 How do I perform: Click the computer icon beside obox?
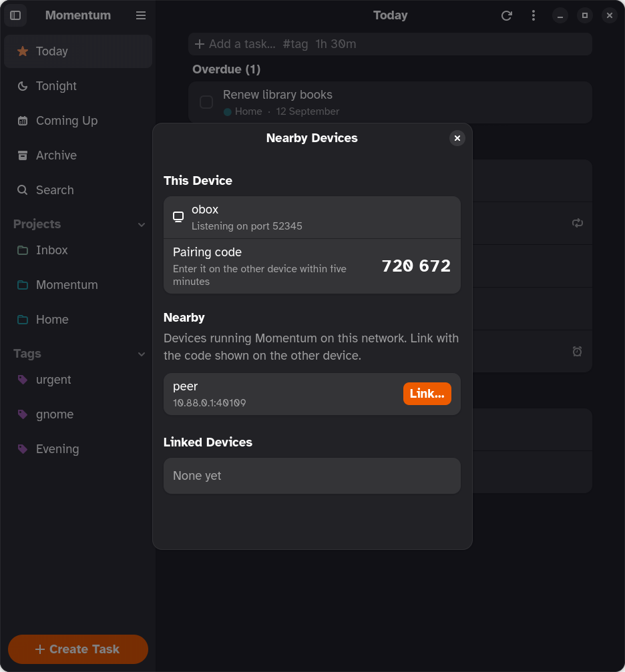click(x=178, y=217)
